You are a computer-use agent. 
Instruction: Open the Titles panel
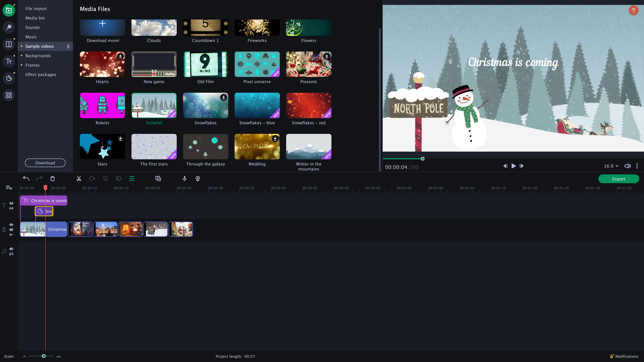(9, 61)
